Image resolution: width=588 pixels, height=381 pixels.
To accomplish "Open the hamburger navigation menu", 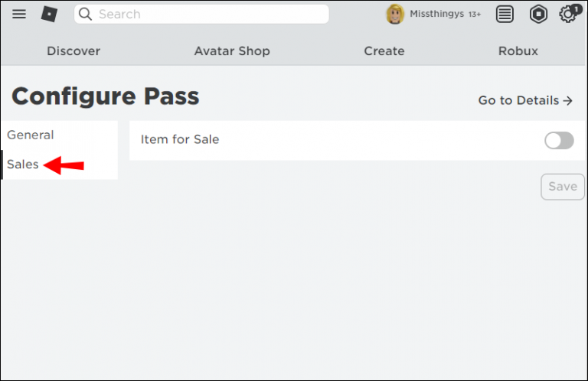I will 19,14.
